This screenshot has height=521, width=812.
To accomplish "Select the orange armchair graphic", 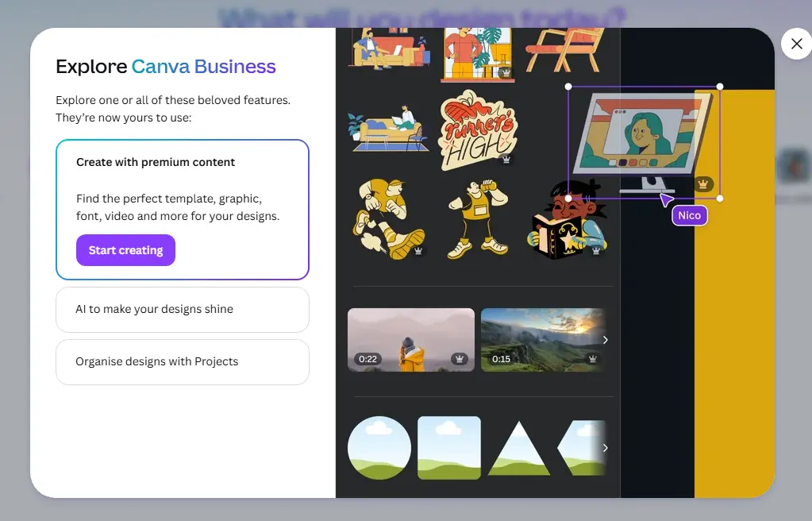I will pyautogui.click(x=565, y=50).
